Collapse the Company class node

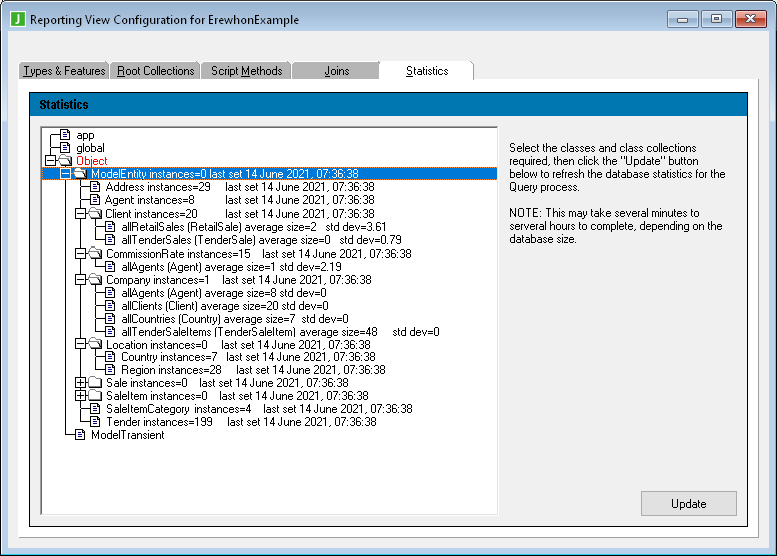coord(80,280)
